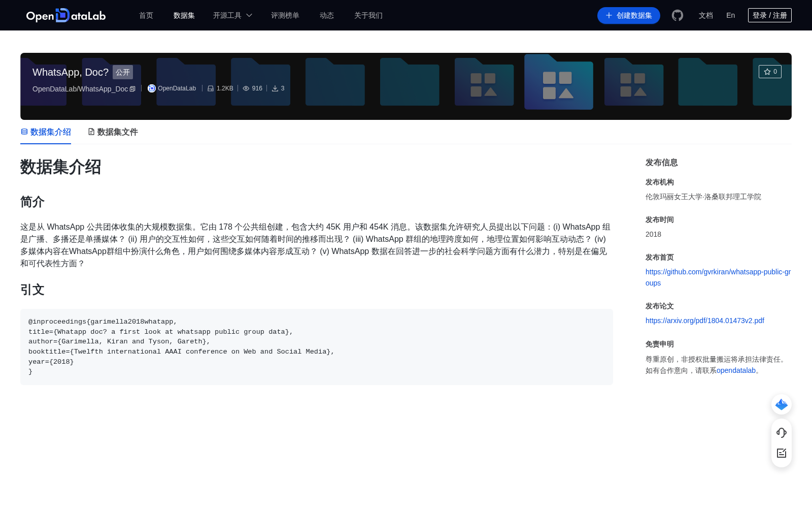
Task: Click the citation code block
Action: (317, 346)
